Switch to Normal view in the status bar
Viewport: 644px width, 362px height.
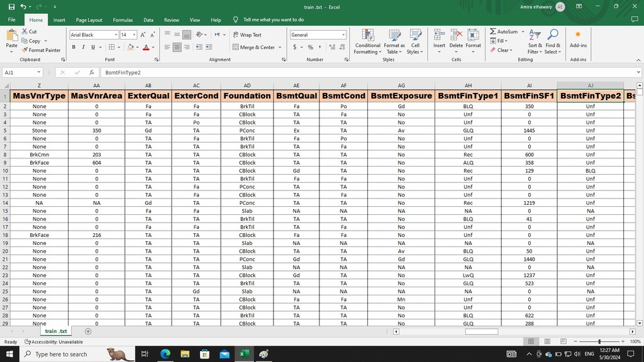(531, 341)
